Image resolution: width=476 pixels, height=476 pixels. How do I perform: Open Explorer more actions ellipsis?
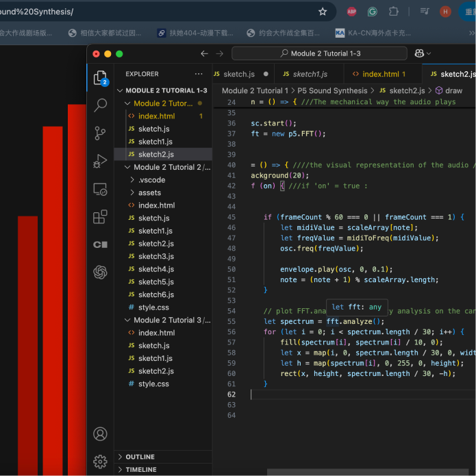(199, 74)
